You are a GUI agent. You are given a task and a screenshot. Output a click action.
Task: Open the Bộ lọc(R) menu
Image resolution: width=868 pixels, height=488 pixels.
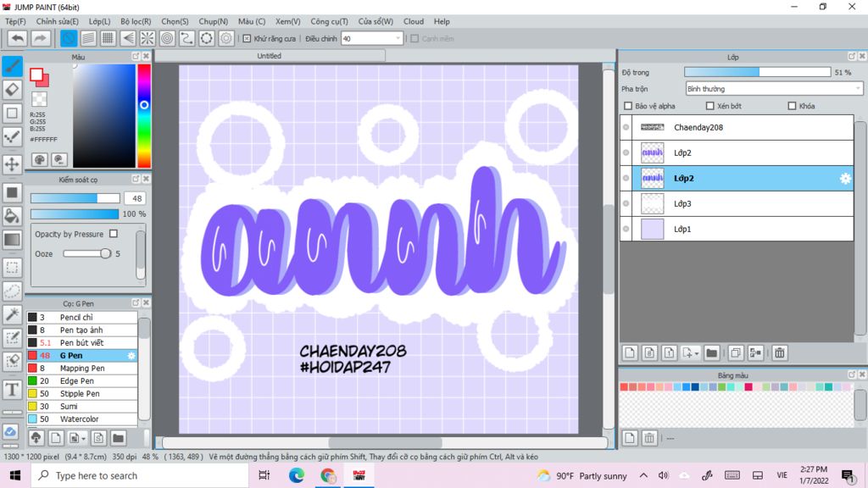[136, 21]
